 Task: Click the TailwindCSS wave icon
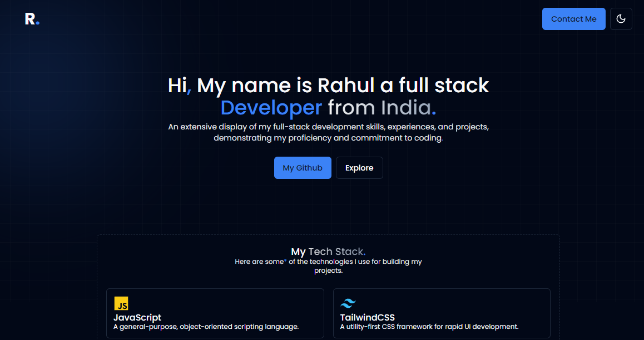point(348,303)
